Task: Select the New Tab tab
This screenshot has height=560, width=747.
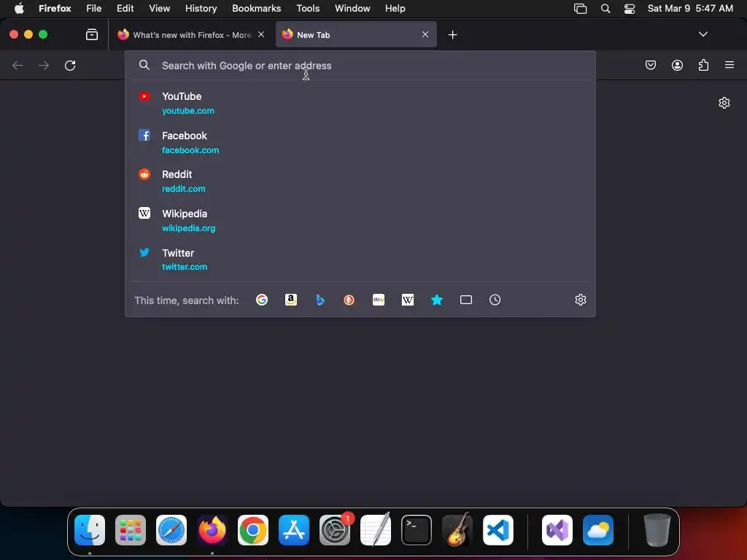Action: click(356, 35)
